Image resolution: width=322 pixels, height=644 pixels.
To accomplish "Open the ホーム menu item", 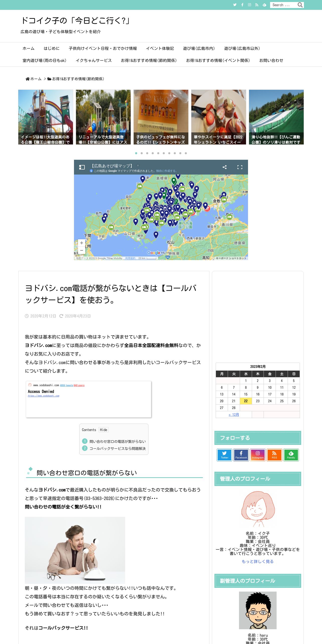I will coord(29,48).
